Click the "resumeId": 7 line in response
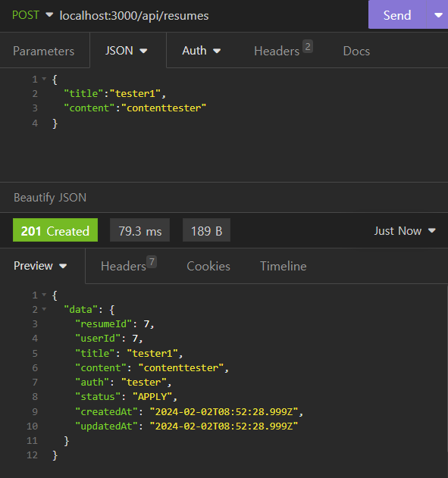 (114, 323)
